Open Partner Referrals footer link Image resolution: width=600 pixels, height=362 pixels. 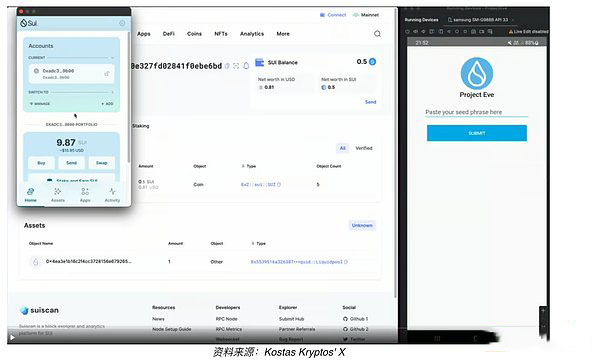tap(297, 329)
